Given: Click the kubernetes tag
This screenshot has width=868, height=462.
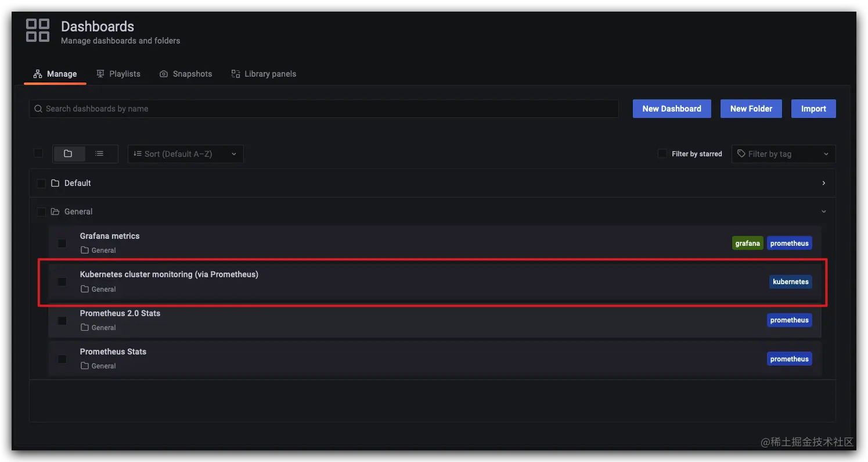Looking at the screenshot, I should pyautogui.click(x=791, y=282).
